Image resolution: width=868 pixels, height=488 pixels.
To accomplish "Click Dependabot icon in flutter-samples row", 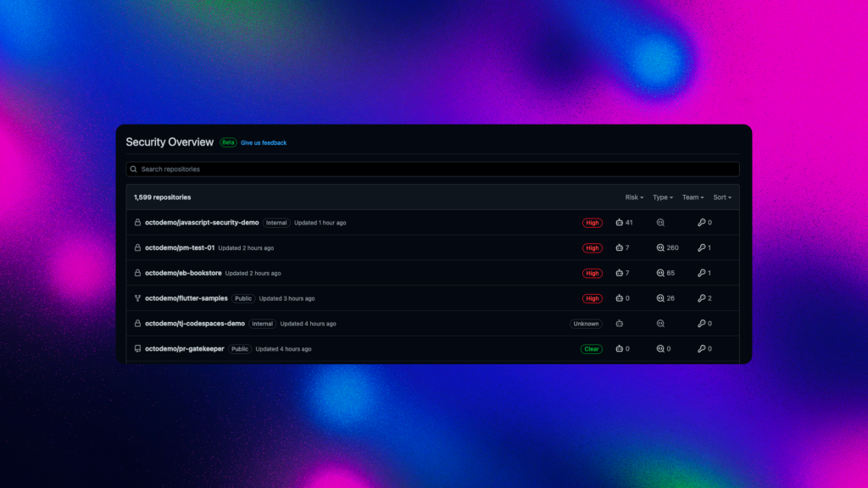I will point(620,298).
